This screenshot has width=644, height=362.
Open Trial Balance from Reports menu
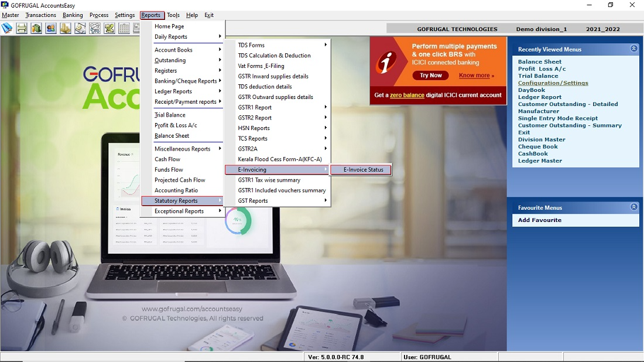pos(182,115)
